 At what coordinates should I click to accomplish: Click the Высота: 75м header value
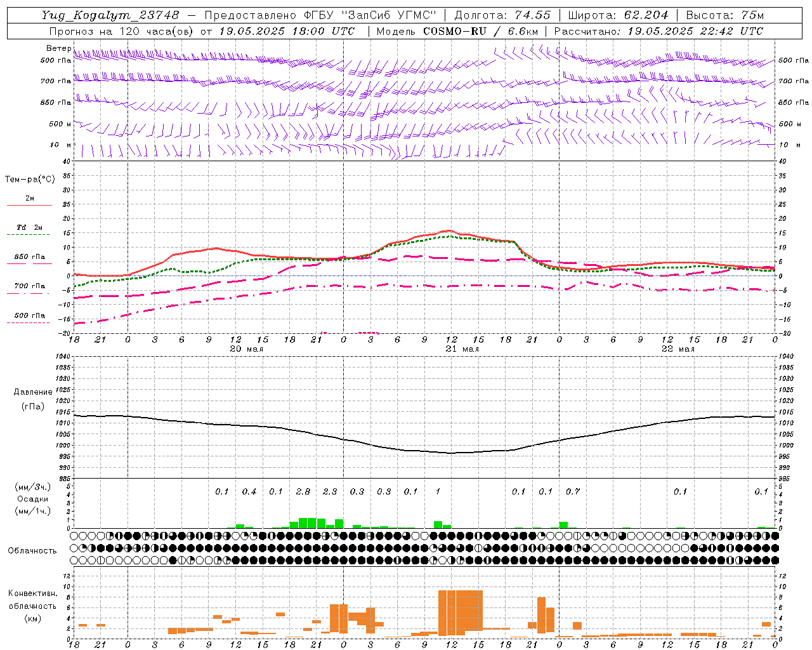(x=724, y=15)
